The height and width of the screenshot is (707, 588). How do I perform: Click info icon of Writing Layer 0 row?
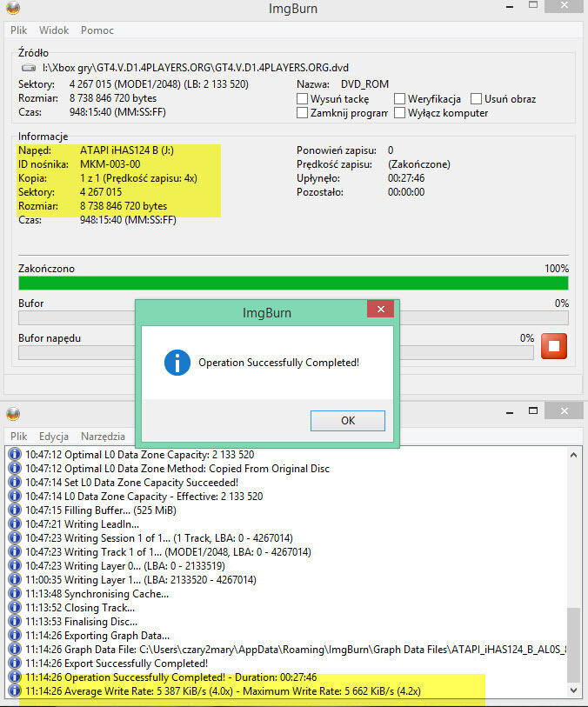click(x=15, y=565)
